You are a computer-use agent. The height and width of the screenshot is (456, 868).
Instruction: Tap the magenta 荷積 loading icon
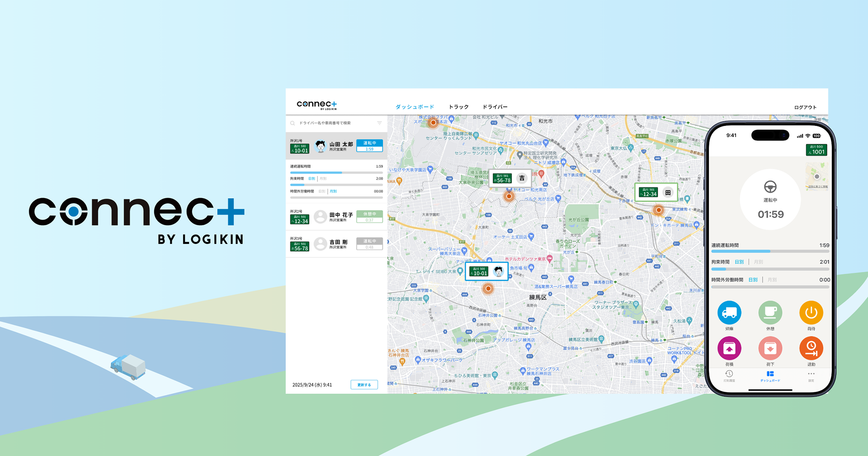point(729,348)
